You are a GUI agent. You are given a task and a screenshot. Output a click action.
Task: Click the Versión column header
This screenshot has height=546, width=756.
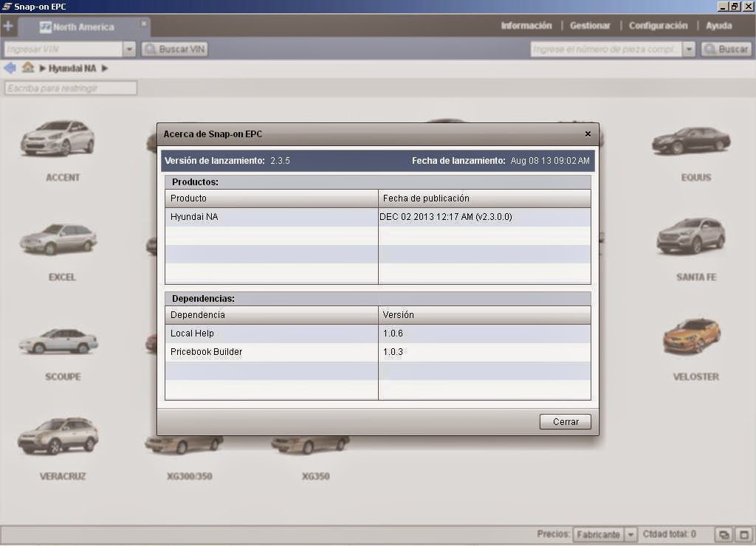point(484,314)
